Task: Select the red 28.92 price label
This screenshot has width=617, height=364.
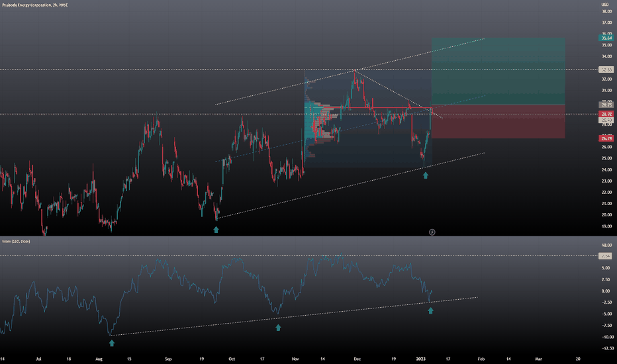Action: click(606, 114)
